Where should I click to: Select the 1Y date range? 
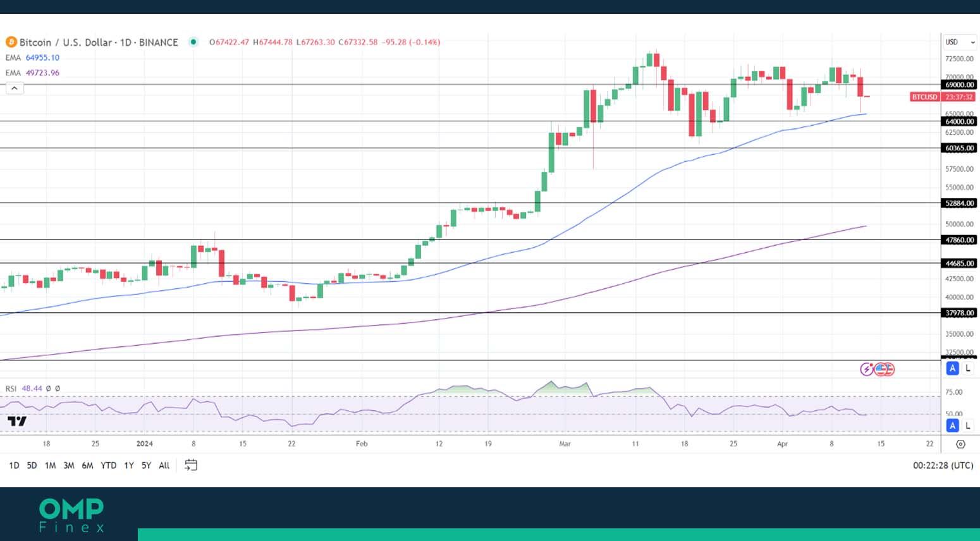coord(129,465)
